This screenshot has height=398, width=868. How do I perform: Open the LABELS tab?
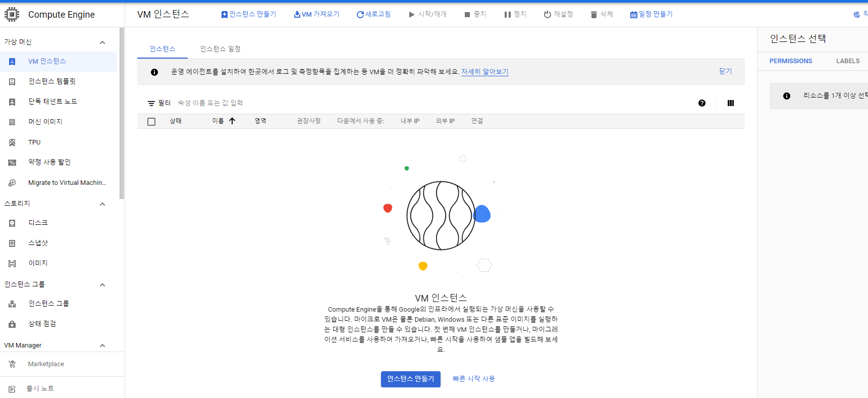pyautogui.click(x=848, y=61)
